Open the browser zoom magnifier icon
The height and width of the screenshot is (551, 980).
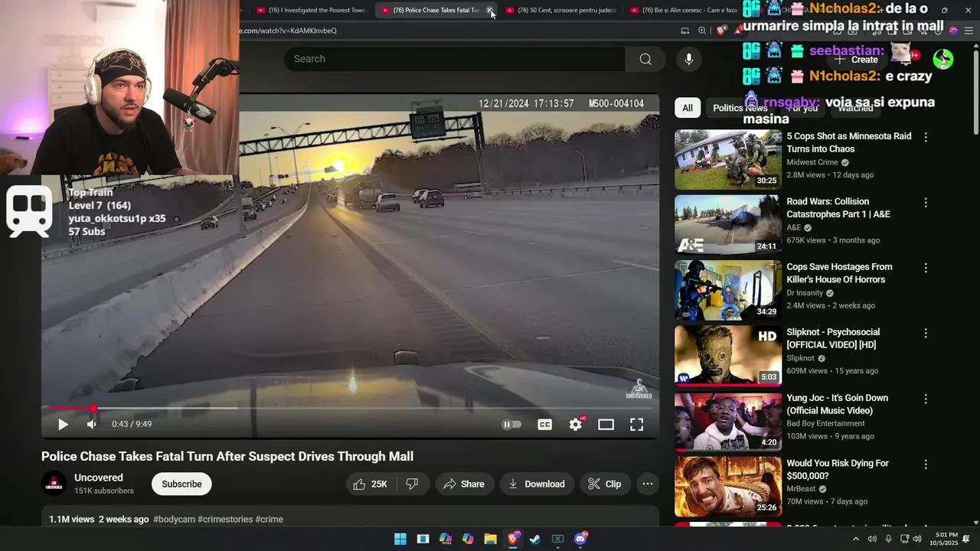click(x=702, y=31)
